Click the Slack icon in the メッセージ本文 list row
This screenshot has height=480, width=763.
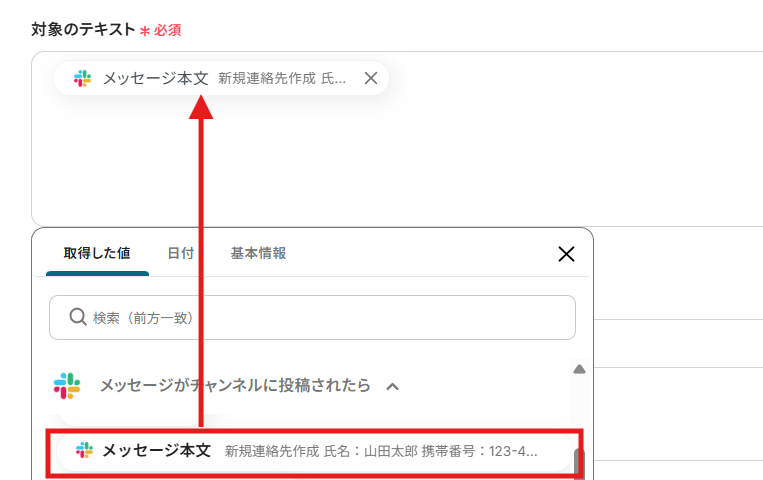(84, 450)
